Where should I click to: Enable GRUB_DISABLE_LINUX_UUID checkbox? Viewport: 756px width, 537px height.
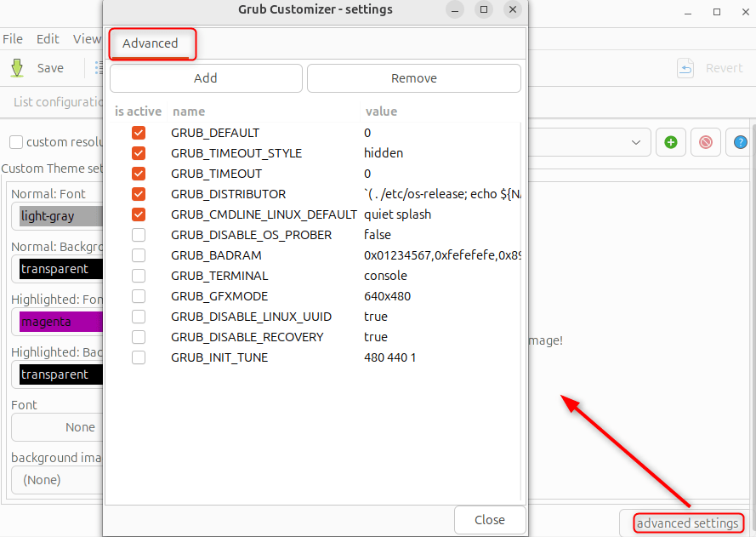point(139,317)
